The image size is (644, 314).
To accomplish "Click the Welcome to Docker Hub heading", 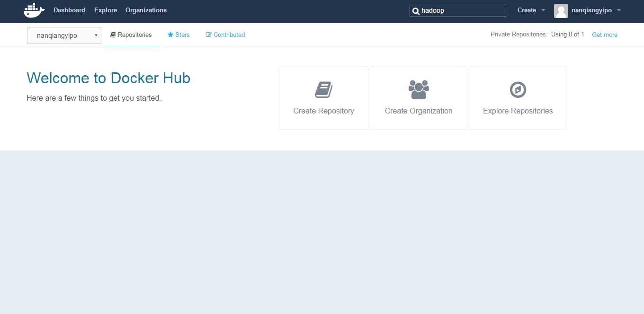I will [x=108, y=78].
